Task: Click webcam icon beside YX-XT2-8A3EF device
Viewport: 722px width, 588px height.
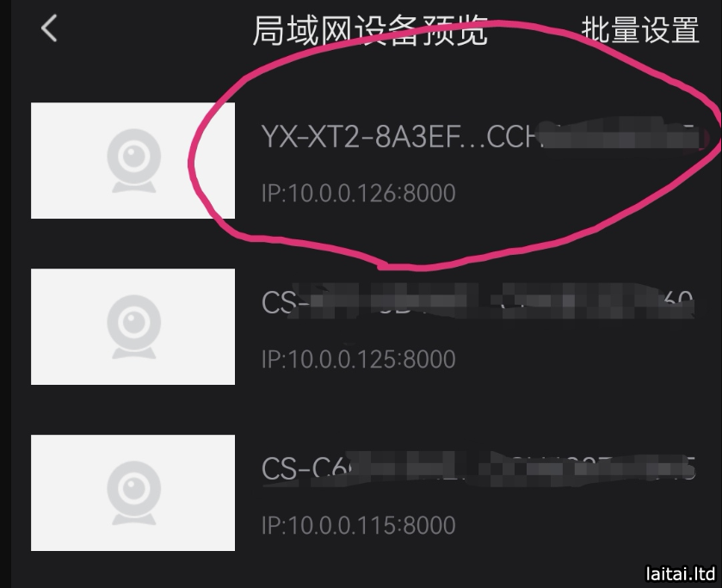Action: click(134, 160)
